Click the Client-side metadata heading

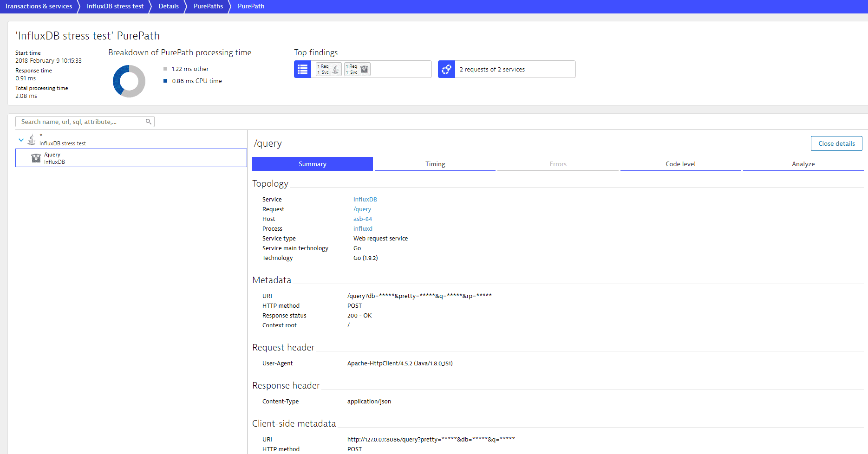[x=294, y=424]
